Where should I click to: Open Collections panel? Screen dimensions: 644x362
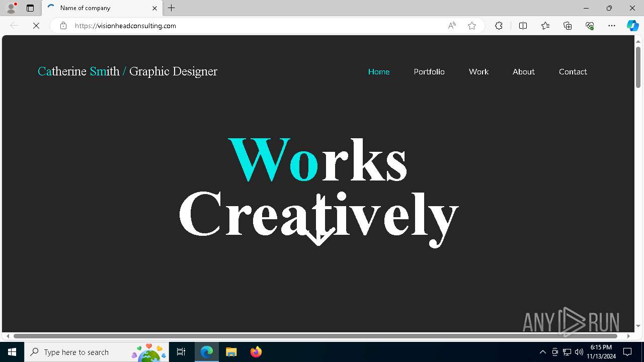568,26
